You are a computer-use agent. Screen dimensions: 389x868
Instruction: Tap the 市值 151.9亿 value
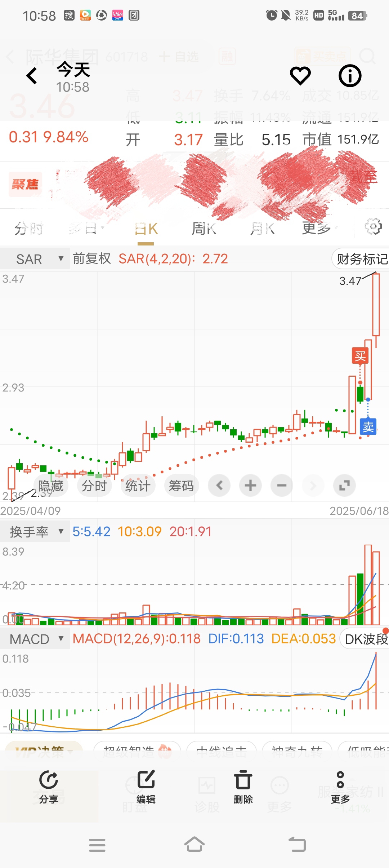tap(341, 139)
